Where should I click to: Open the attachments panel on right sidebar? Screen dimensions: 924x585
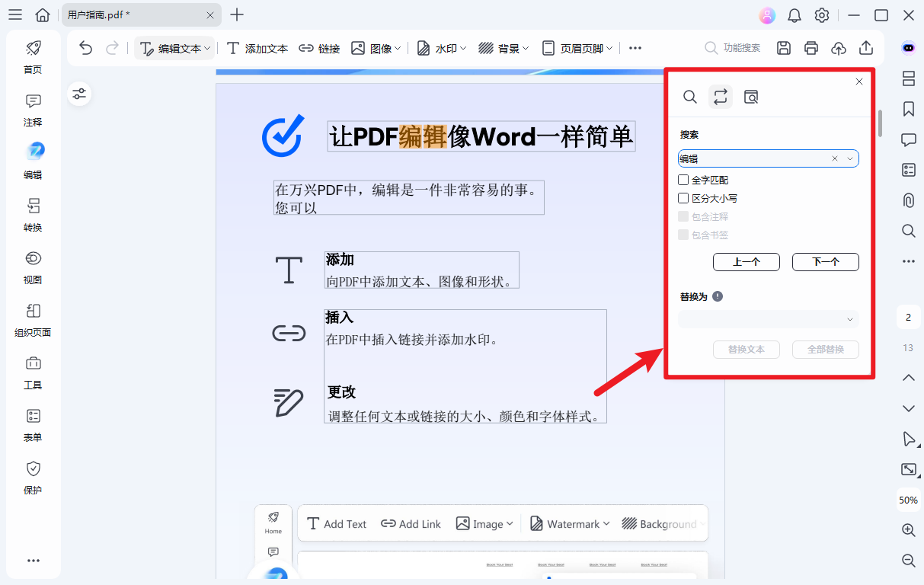tap(908, 200)
